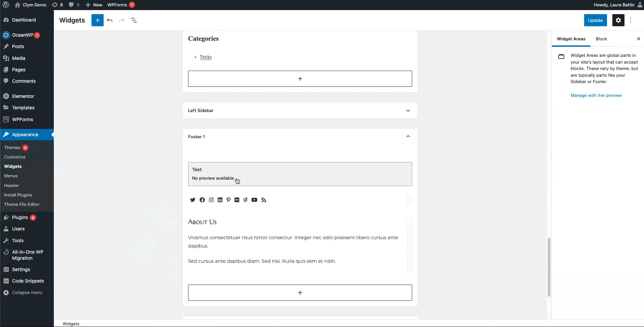Viewport: 644px width, 327px height.
Task: Open the three-dot options menu
Action: click(x=631, y=20)
